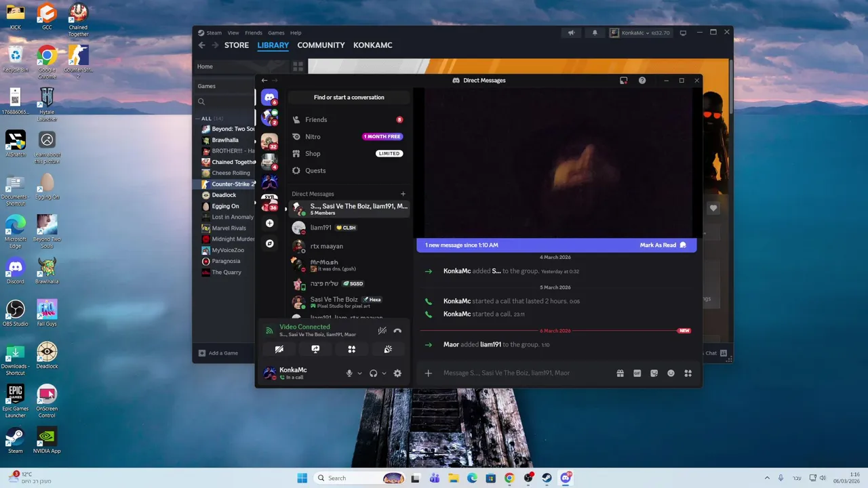Open Friends page in Discord
Viewport: 868px width, 488px height.
[x=349, y=119]
